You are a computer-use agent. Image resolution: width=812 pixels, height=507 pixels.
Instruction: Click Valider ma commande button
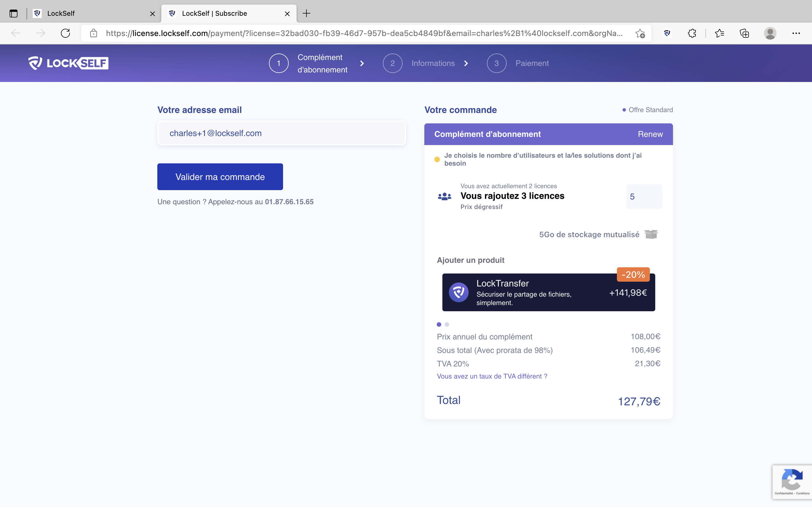pyautogui.click(x=220, y=177)
